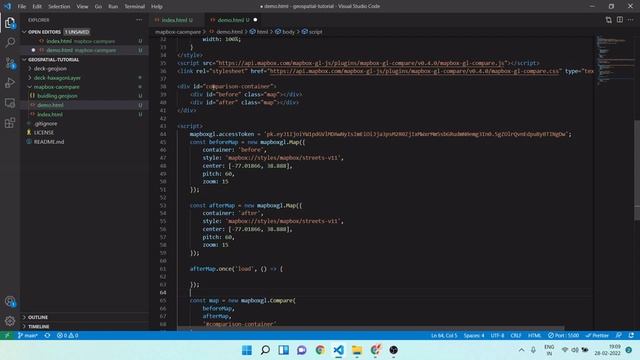Collapse the mapbox-caompare folder
Image resolution: width=640 pixels, height=360 pixels.
point(56,87)
